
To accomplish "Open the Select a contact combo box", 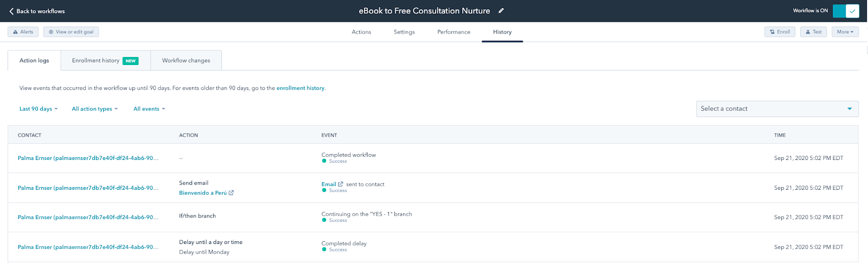I will point(777,109).
